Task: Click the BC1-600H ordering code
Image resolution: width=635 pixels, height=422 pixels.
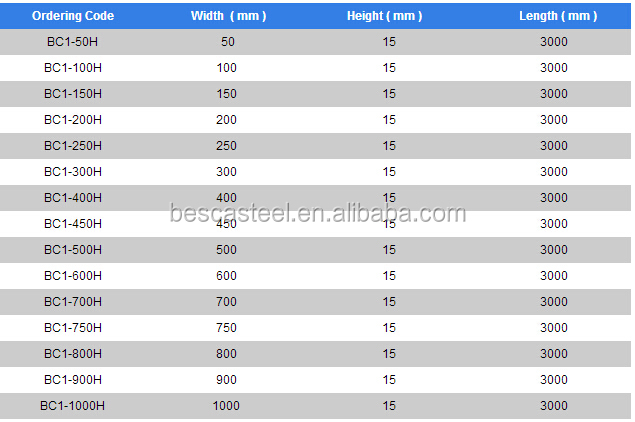Action: 73,276
